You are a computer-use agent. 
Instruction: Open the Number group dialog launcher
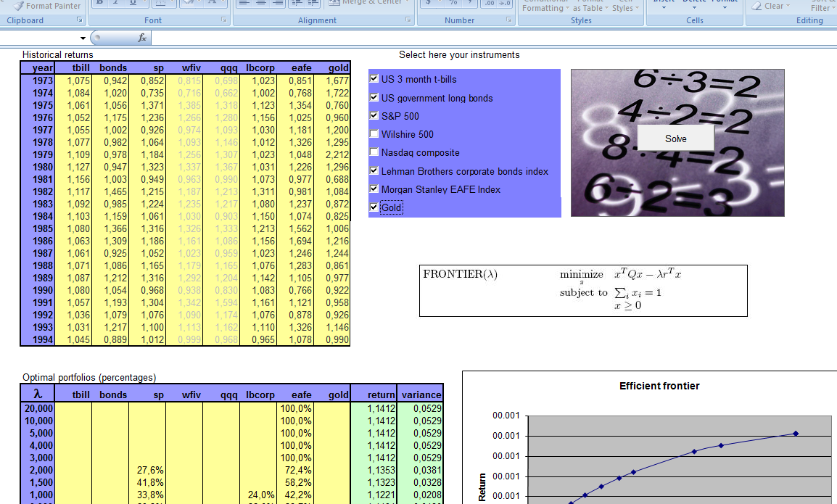[x=510, y=20]
